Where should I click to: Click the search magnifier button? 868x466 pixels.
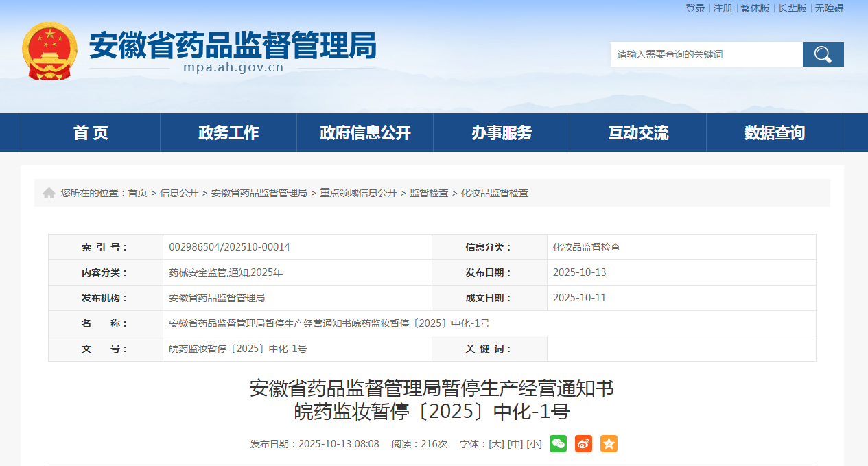click(823, 54)
